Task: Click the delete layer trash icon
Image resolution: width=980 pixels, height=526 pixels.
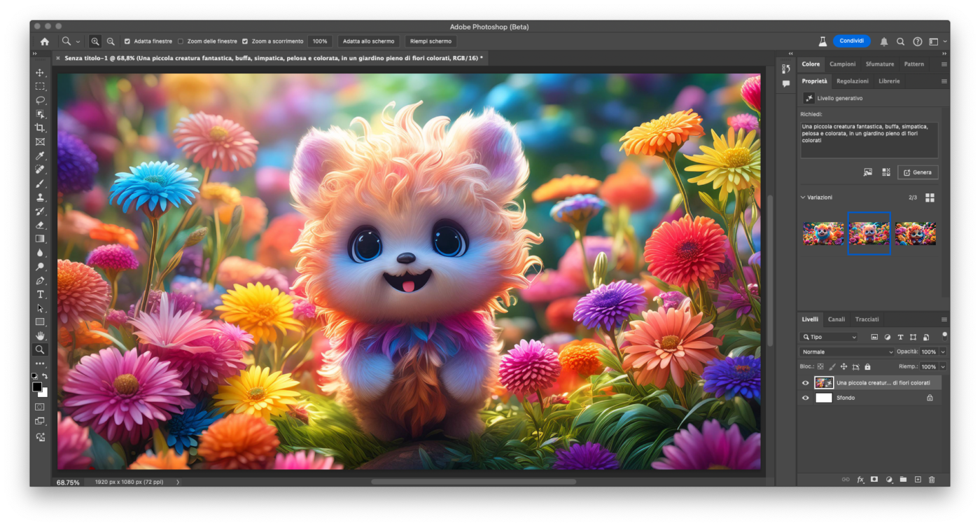Action: (x=932, y=480)
